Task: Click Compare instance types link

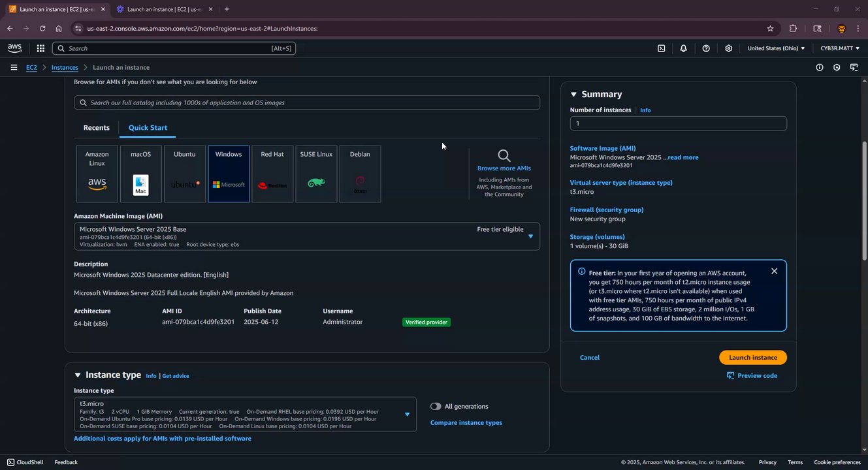Action: pyautogui.click(x=466, y=423)
